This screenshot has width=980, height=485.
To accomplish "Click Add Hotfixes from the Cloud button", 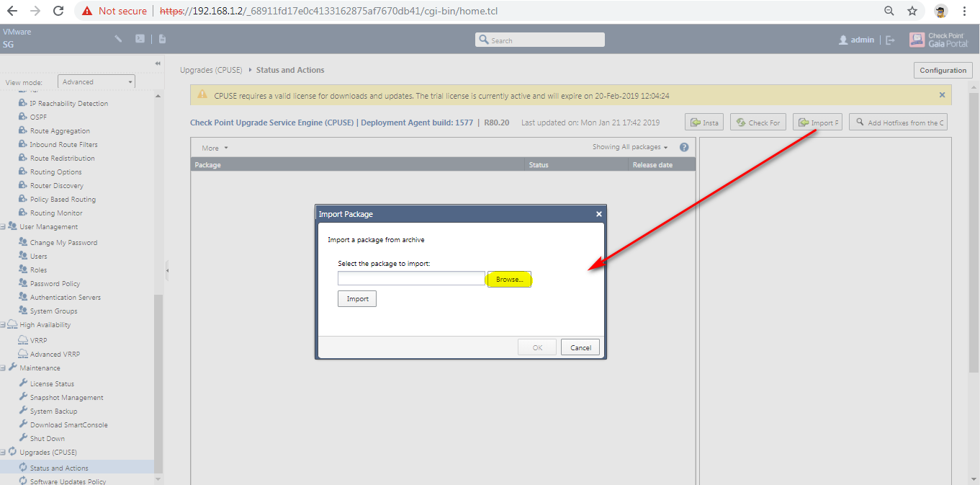I will tap(899, 123).
